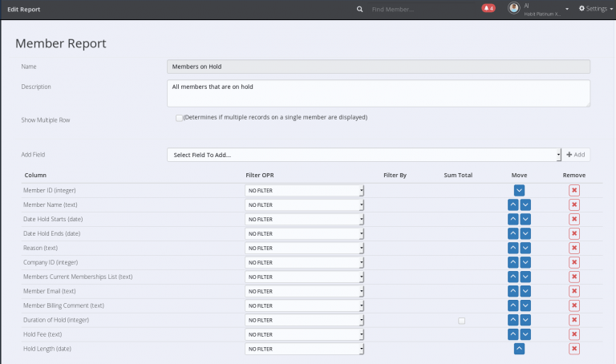
Task: Open Filter OPR dropdown for Date Hold Starts
Action: 304,219
